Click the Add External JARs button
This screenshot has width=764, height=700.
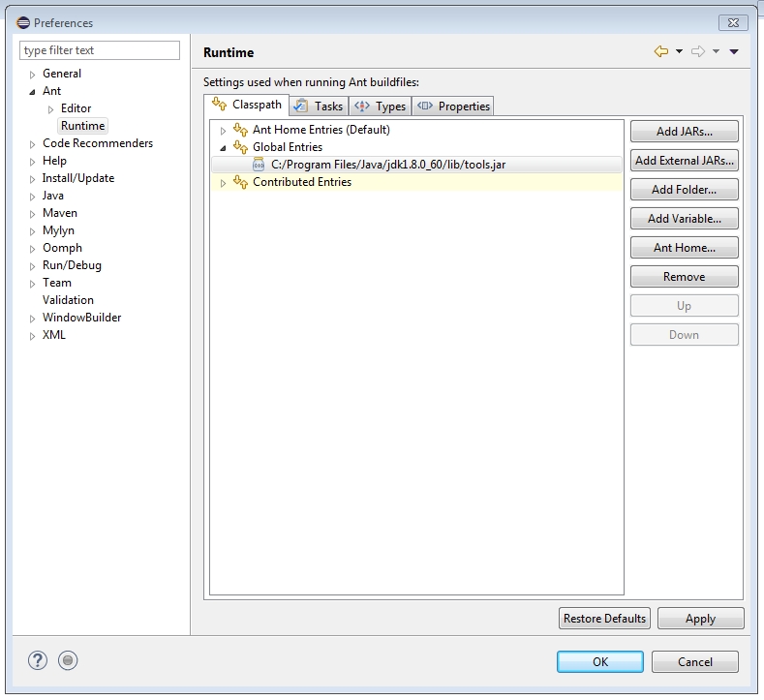[x=684, y=161]
